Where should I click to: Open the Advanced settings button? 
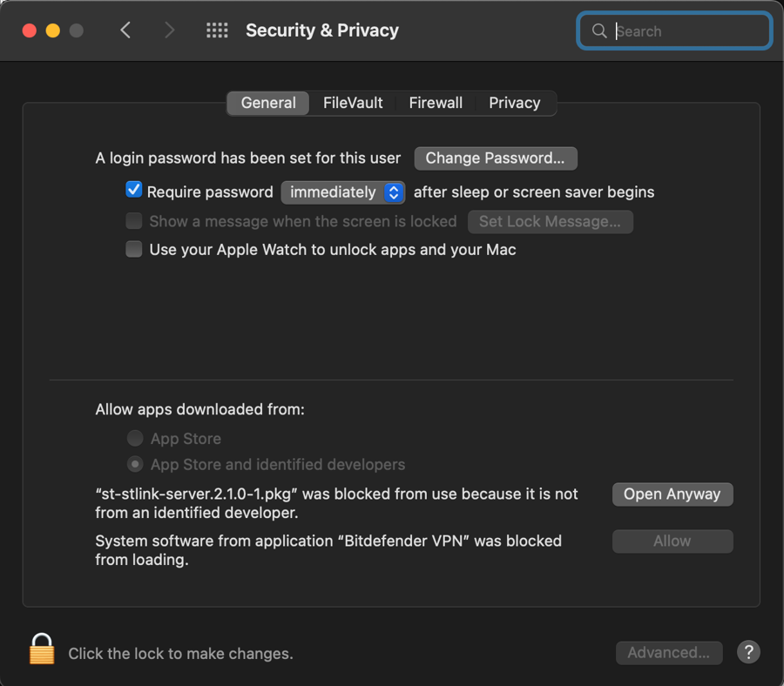(669, 653)
